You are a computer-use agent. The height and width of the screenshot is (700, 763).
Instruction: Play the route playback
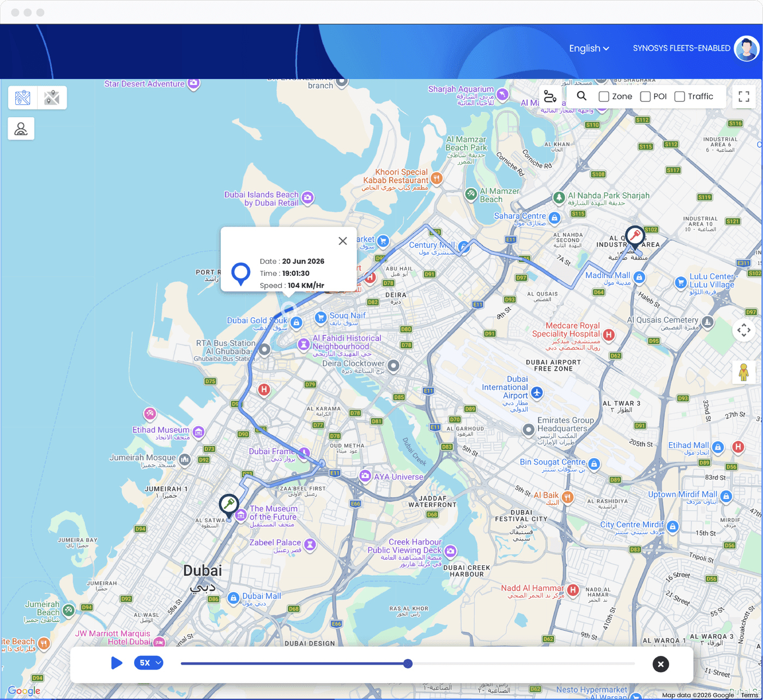(116, 663)
